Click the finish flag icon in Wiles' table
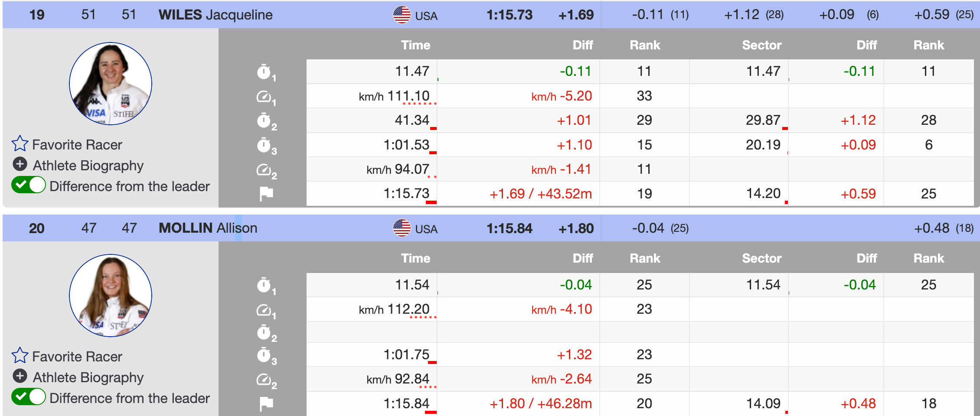The height and width of the screenshot is (416, 980). pos(266,193)
